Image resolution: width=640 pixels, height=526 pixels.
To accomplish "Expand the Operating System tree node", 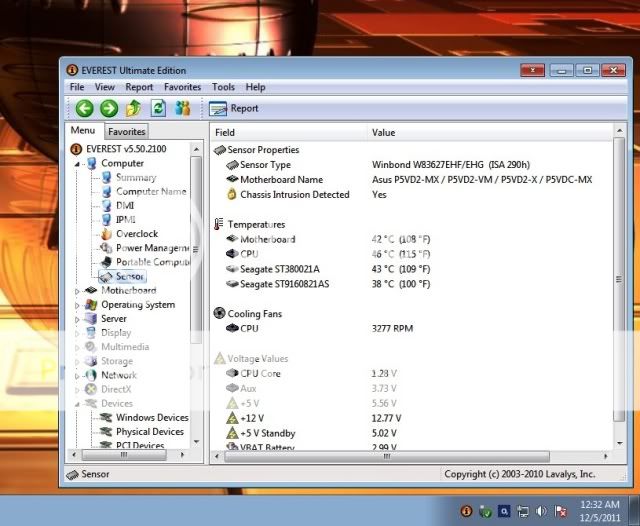I will click(77, 305).
